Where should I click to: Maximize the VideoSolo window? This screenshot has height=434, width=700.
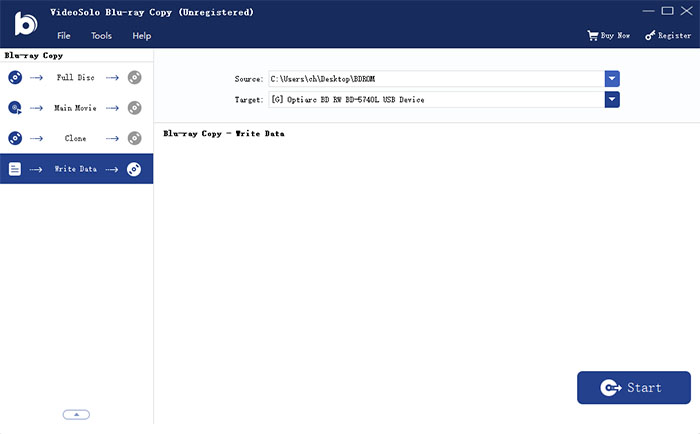[667, 11]
